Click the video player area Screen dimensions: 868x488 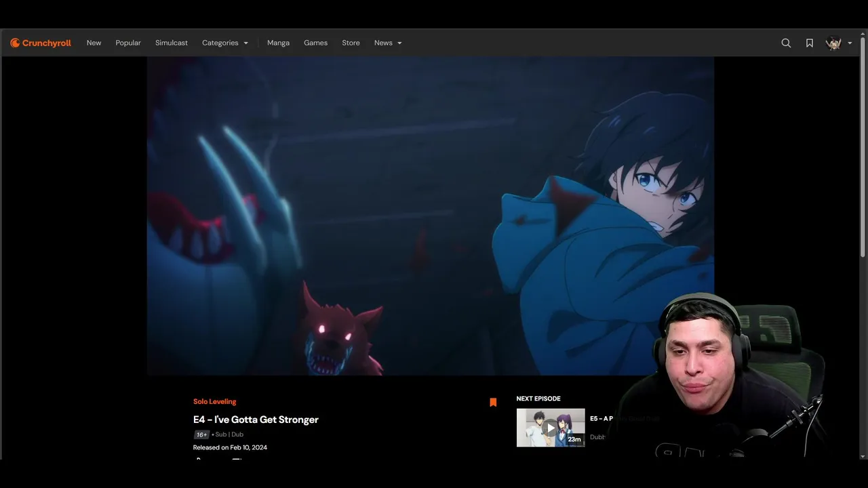pyautogui.click(x=431, y=216)
